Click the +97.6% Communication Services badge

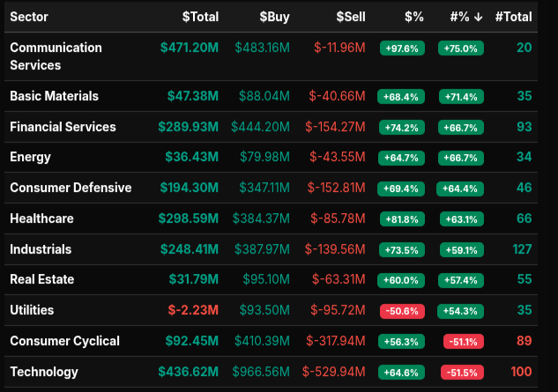pos(401,49)
